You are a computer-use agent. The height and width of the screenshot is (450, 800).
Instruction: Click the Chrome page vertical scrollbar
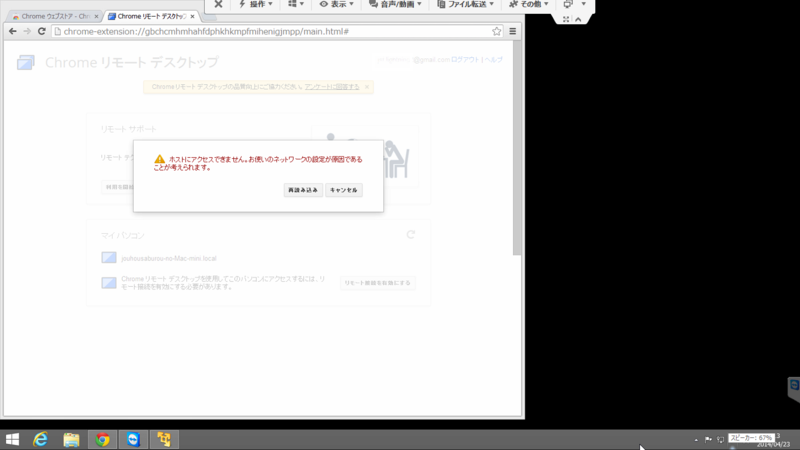(x=517, y=148)
